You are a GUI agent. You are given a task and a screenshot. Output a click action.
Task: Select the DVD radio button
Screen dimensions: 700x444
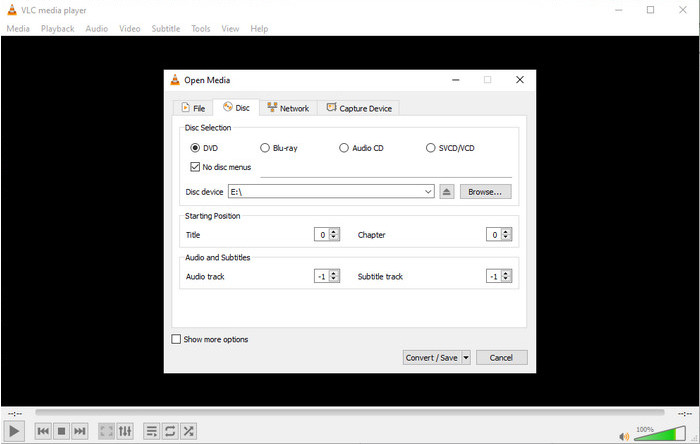point(195,148)
